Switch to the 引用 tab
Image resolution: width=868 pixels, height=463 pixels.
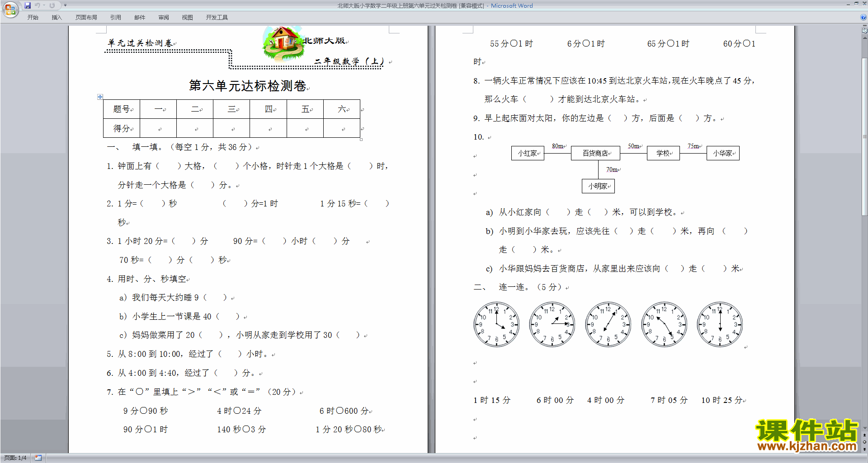click(x=115, y=18)
